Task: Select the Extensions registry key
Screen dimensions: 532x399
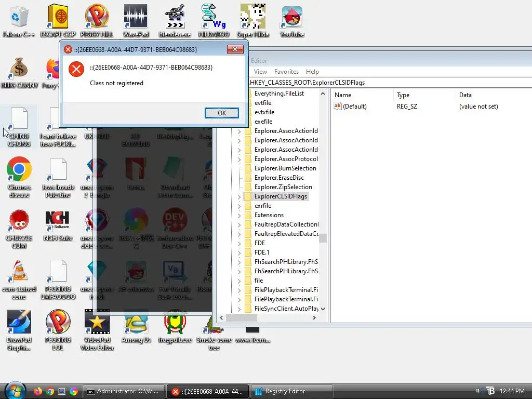Action: (269, 215)
